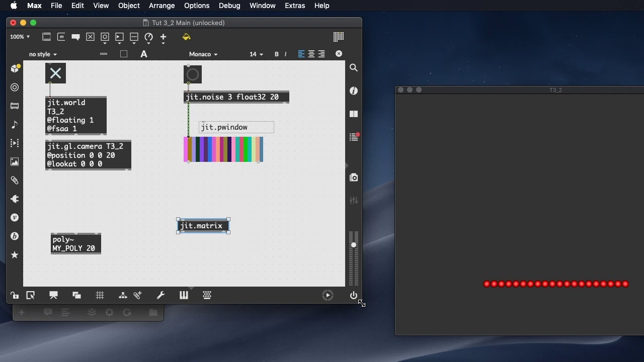Click the pointer selection icon in bottom toolbar
The height and width of the screenshot is (362, 644).
[x=30, y=296]
